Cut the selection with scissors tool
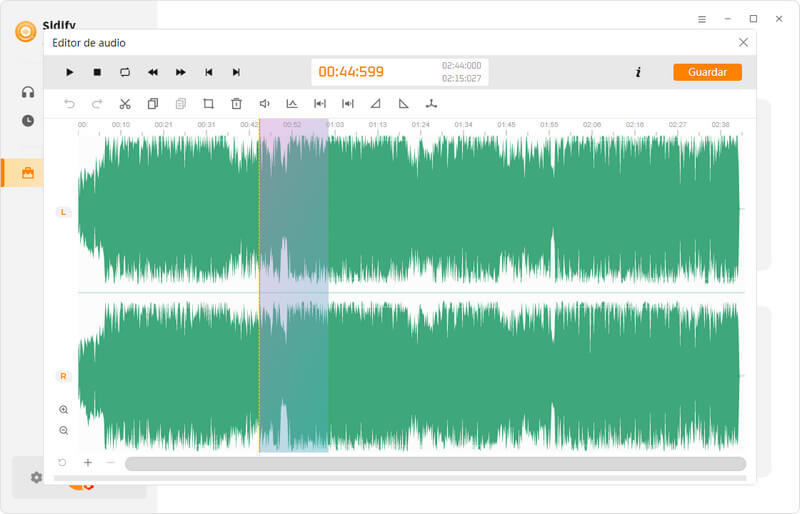Screen dimensions: 800x514 click(125, 104)
